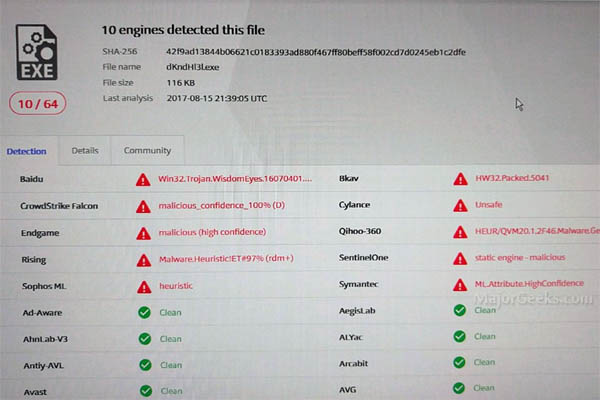The image size is (600, 400).
Task: Click the red warning icon for Baidu
Action: (x=143, y=180)
